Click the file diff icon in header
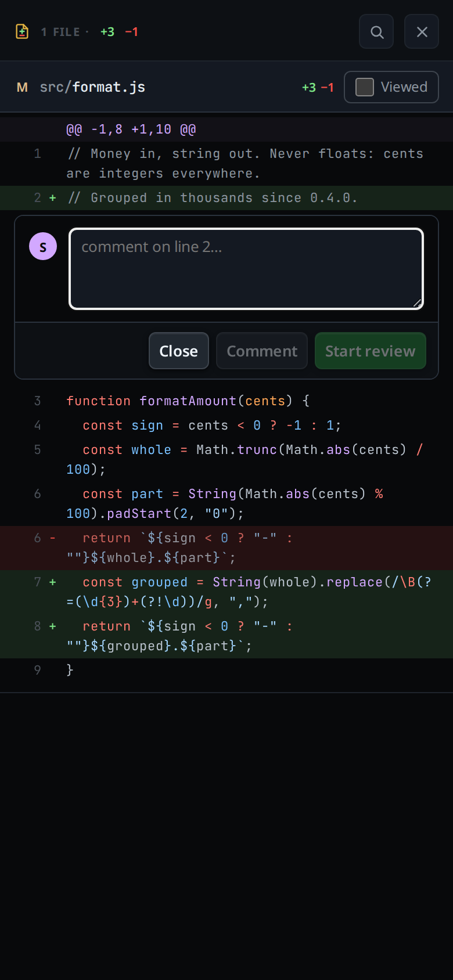 coord(22,31)
